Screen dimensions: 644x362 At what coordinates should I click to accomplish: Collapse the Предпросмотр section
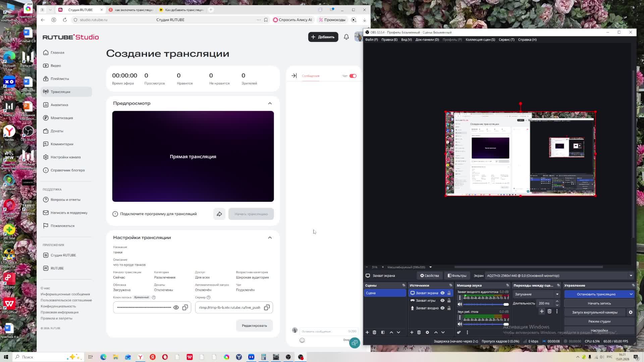coord(270,103)
